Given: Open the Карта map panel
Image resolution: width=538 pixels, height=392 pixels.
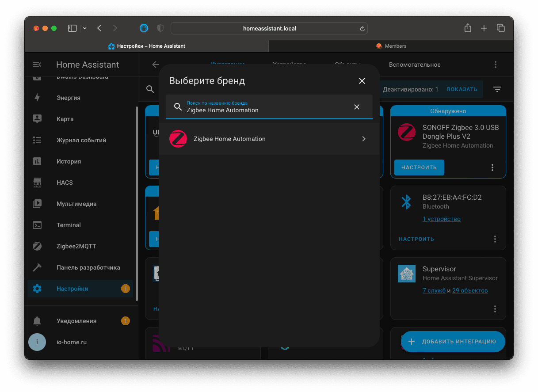Looking at the screenshot, I should (65, 119).
